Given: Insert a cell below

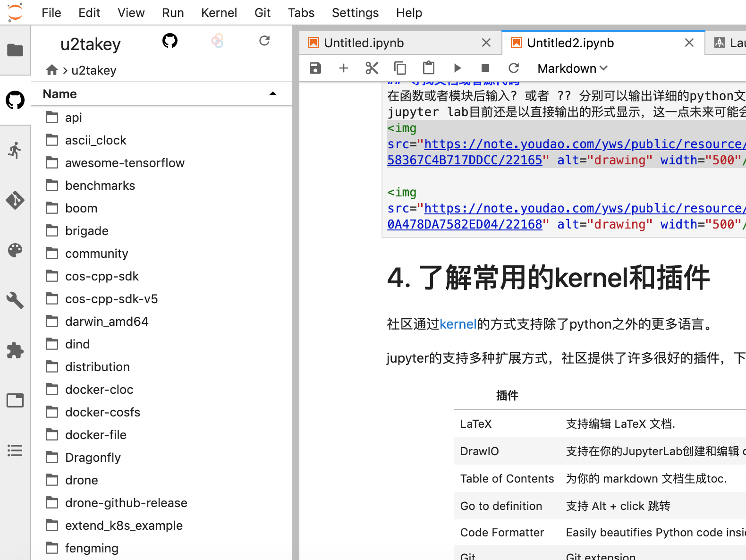Looking at the screenshot, I should click(x=344, y=68).
